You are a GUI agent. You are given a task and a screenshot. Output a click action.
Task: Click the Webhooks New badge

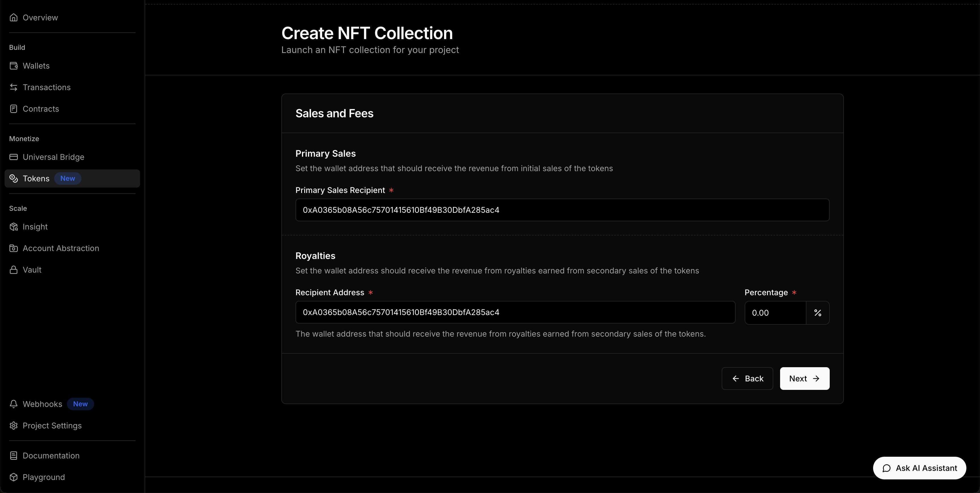80,404
